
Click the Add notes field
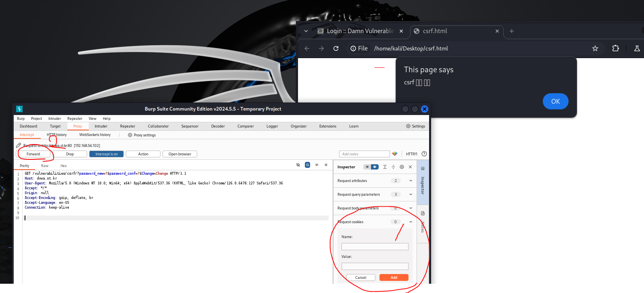point(365,154)
